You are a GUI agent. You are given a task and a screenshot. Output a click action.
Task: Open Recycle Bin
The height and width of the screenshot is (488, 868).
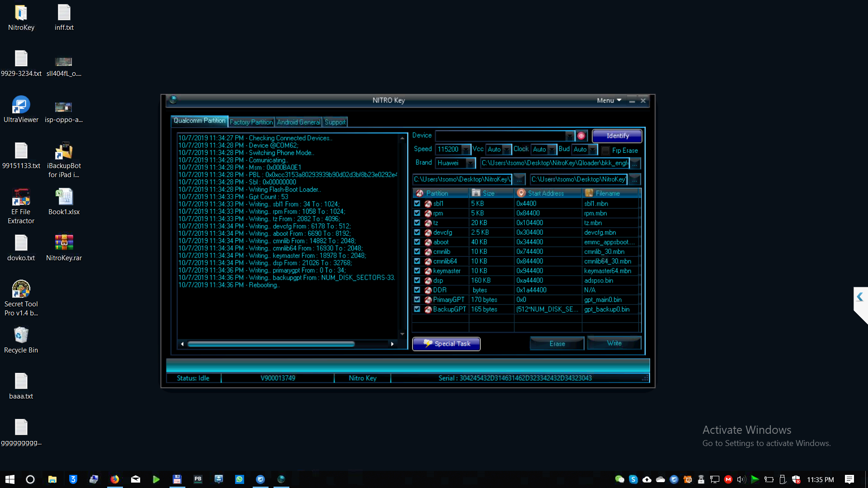(21, 340)
